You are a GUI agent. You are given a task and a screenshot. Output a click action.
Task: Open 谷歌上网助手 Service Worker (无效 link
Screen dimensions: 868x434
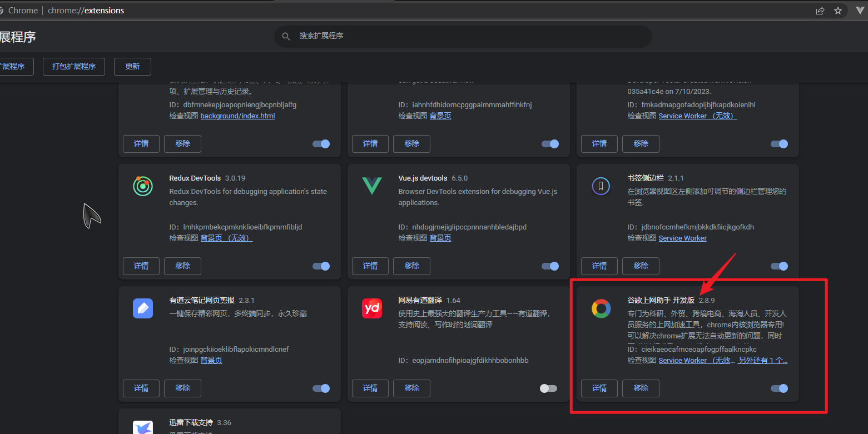pos(697,360)
